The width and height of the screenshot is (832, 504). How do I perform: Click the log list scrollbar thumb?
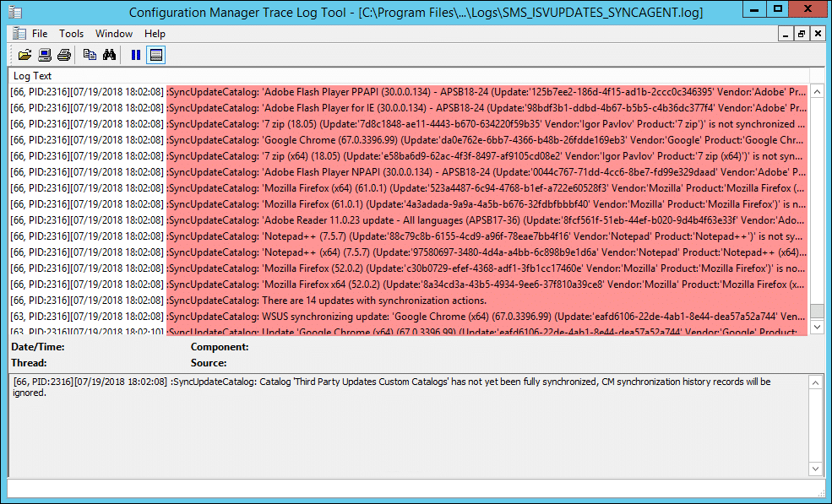[x=817, y=311]
